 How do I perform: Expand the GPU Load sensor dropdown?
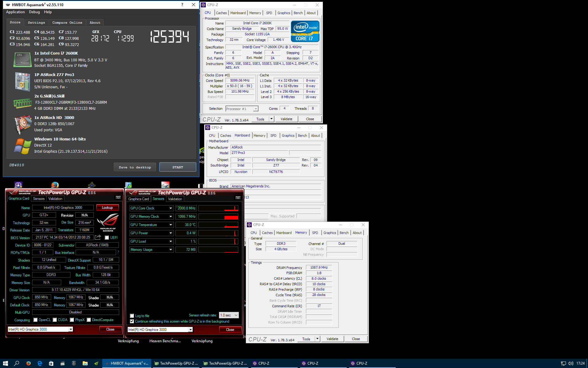[171, 241]
